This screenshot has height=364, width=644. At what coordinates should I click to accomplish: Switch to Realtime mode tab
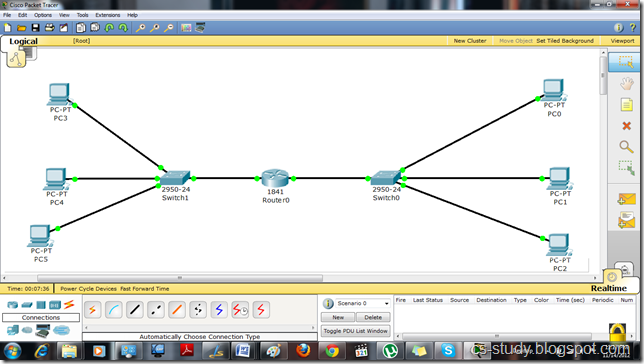pyautogui.click(x=609, y=288)
